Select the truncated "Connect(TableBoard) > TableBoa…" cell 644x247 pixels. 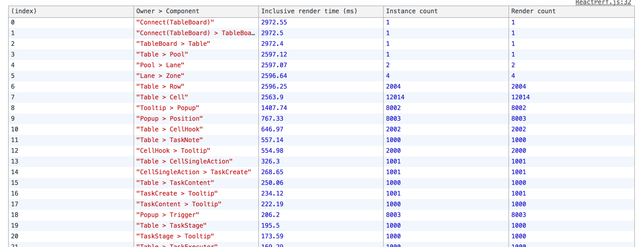pyautogui.click(x=196, y=33)
